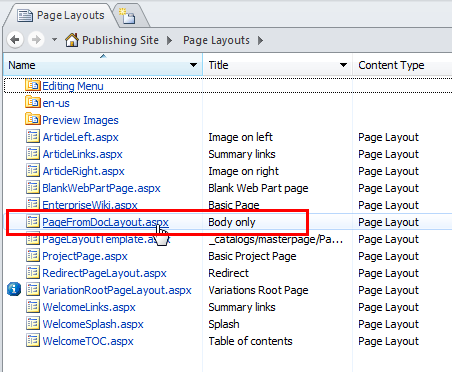
Task: Click the blue info icon beside VariationRootPageLayout
Action: 14,289
